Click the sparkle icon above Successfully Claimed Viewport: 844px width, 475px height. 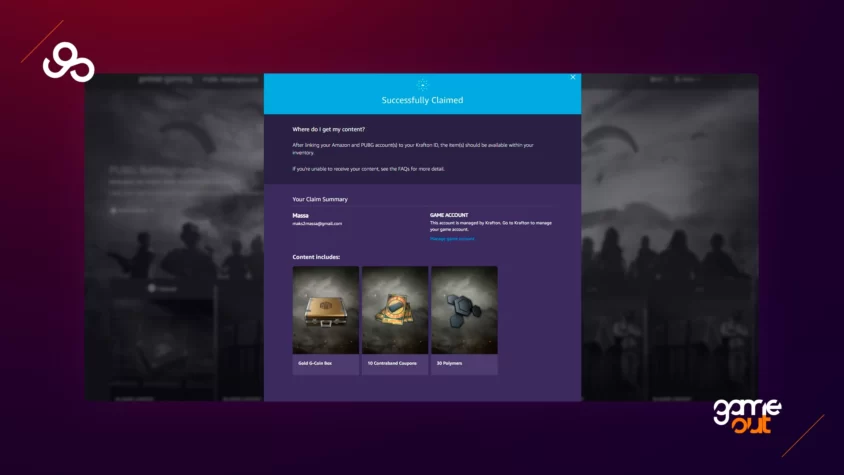coord(423,85)
